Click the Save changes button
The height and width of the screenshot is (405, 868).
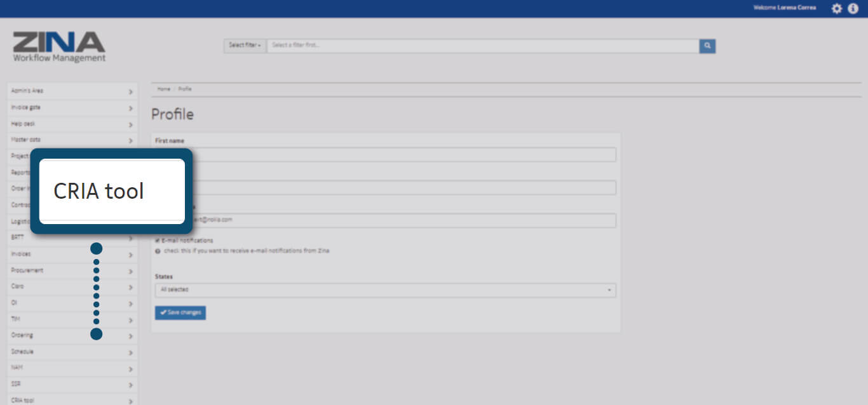point(180,313)
